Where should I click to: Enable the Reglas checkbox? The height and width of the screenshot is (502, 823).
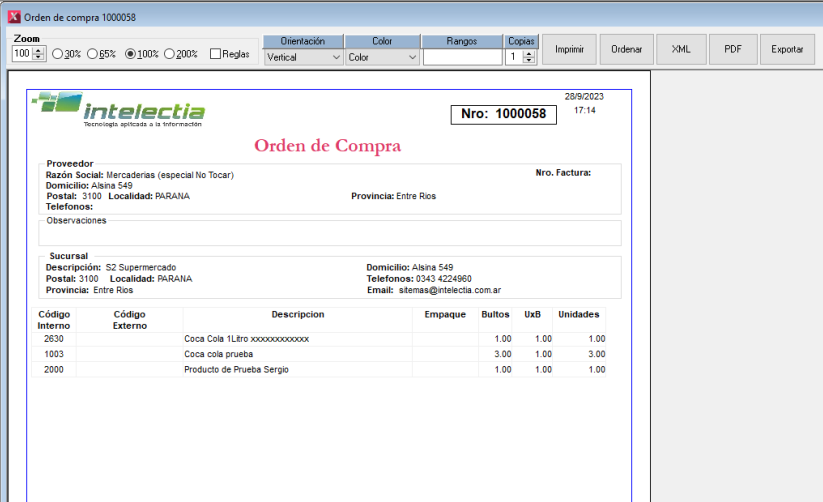(x=216, y=54)
